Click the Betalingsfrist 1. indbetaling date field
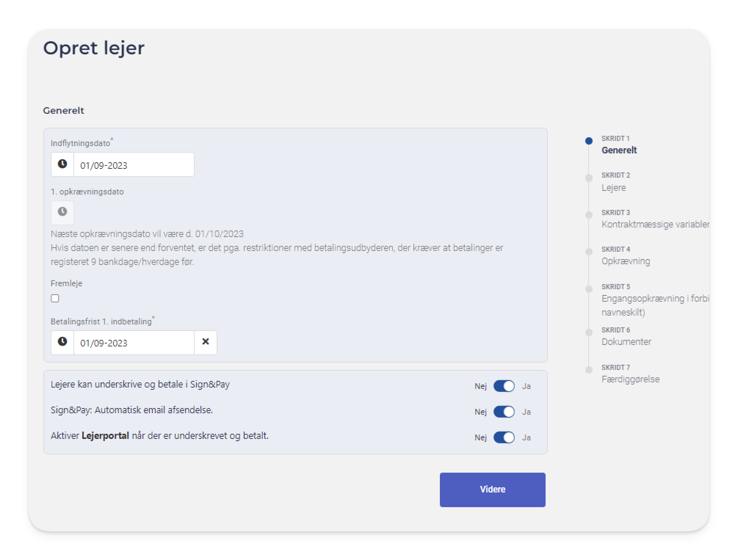This screenshot has width=738, height=560. click(x=134, y=342)
